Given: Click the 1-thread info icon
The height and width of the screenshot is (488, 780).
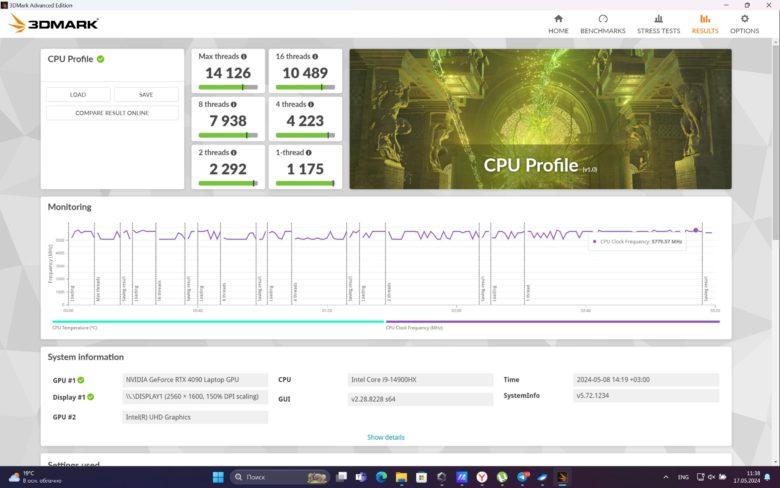Looking at the screenshot, I should (308, 153).
